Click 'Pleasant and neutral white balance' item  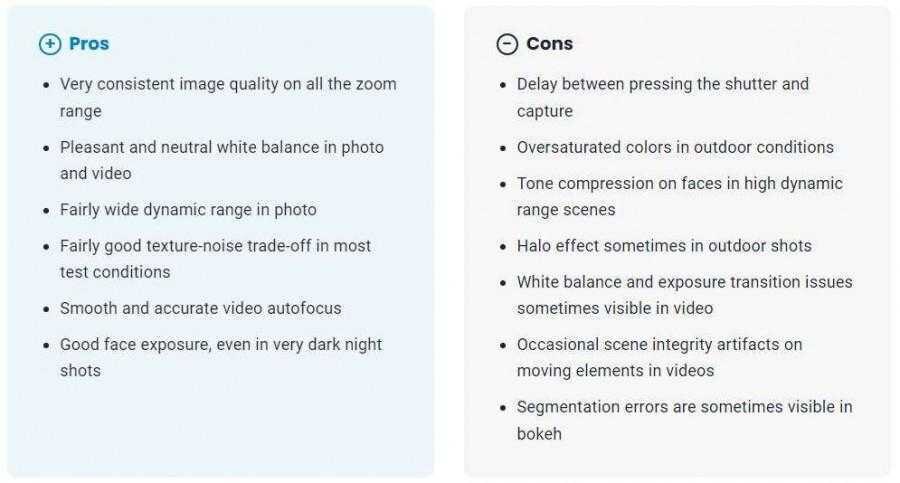point(221,147)
